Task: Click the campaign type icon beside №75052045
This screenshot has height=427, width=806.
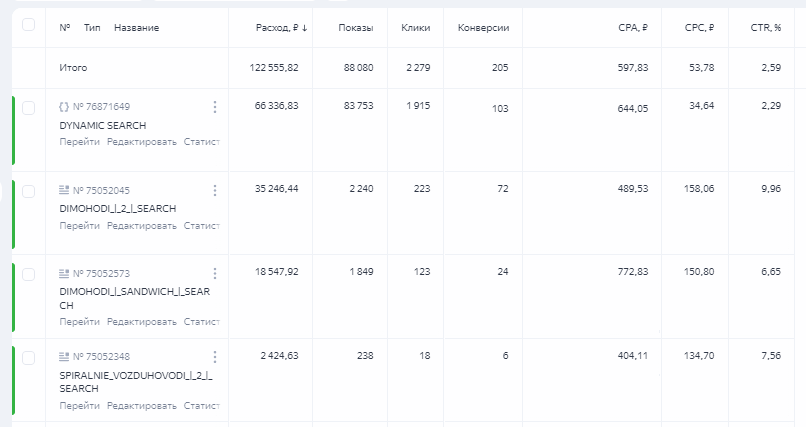Action: [x=64, y=190]
